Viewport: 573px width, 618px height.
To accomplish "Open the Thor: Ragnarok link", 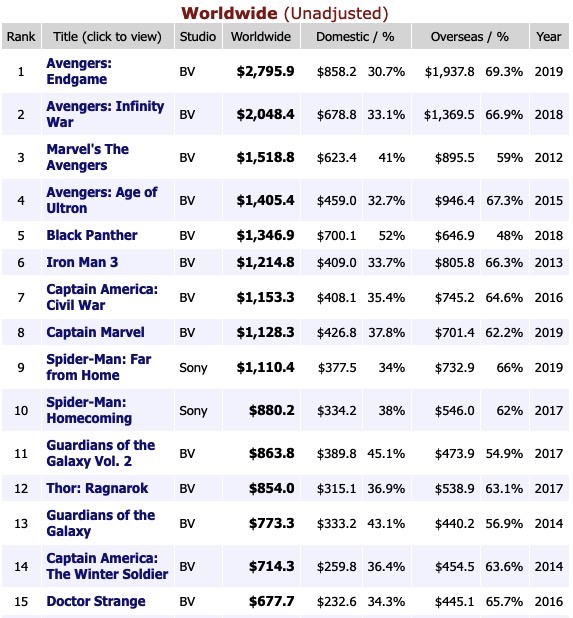I will [x=97, y=488].
